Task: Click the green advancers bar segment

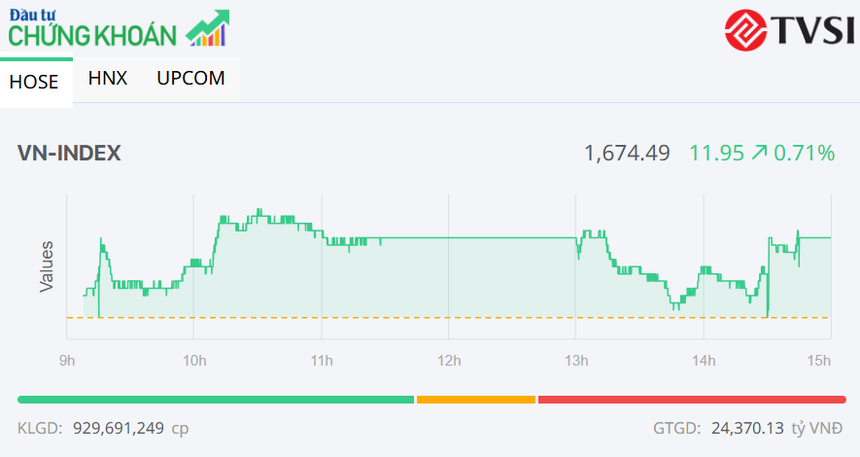Action: [x=215, y=399]
